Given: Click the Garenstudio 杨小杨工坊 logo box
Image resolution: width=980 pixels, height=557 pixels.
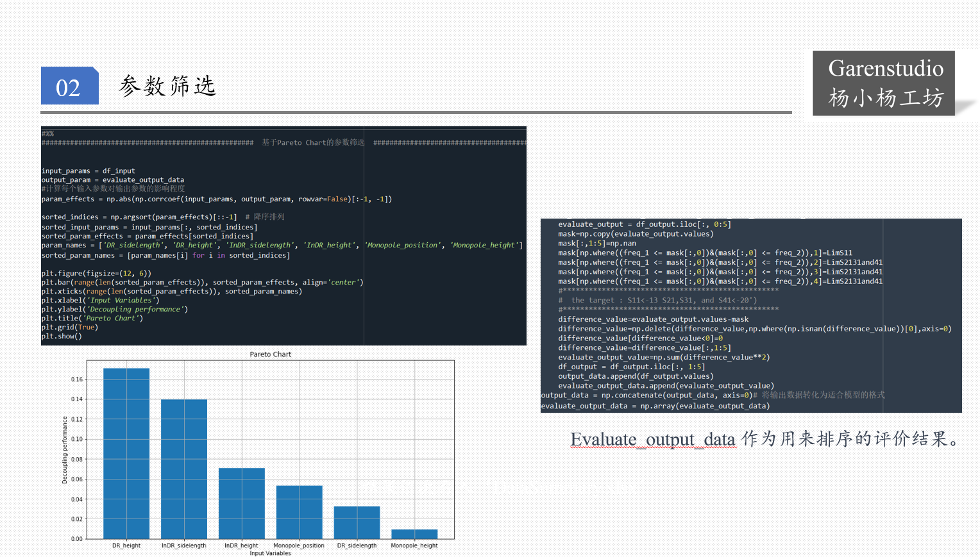Looking at the screenshot, I should (x=884, y=83).
